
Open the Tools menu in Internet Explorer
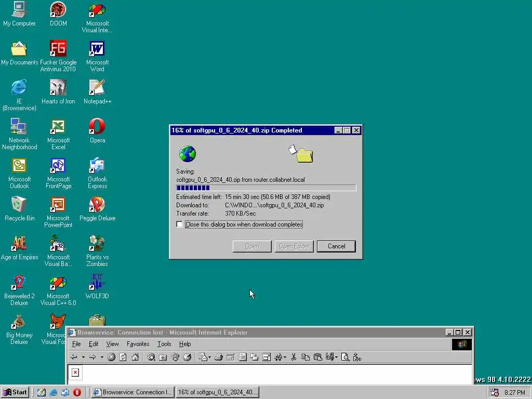tap(164, 344)
